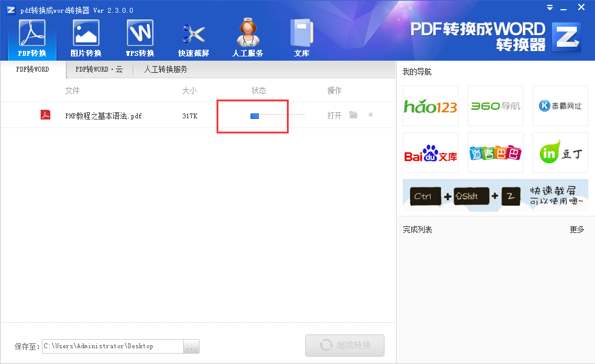Click the red PDF file icon
The width and height of the screenshot is (595, 364).
(x=45, y=115)
